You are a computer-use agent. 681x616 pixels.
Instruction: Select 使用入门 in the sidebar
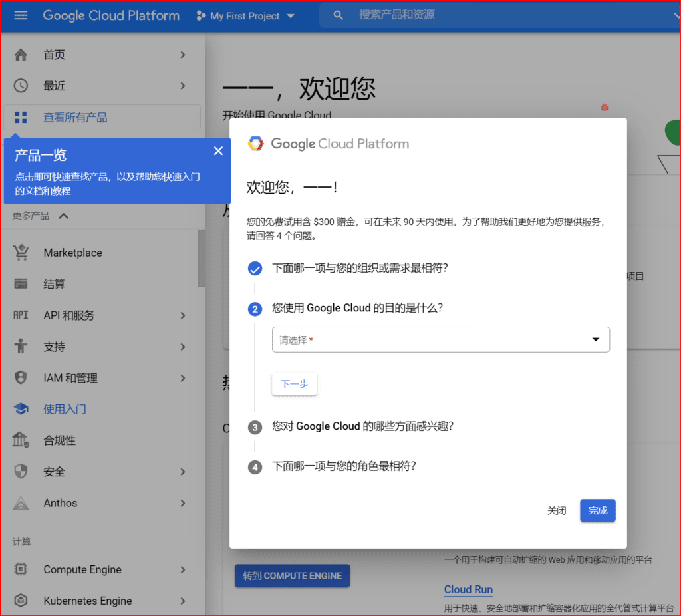coord(63,408)
